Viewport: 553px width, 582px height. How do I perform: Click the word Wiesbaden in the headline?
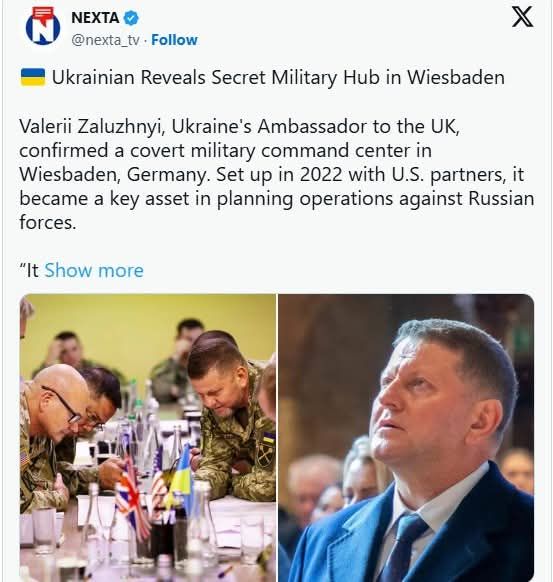(x=456, y=78)
